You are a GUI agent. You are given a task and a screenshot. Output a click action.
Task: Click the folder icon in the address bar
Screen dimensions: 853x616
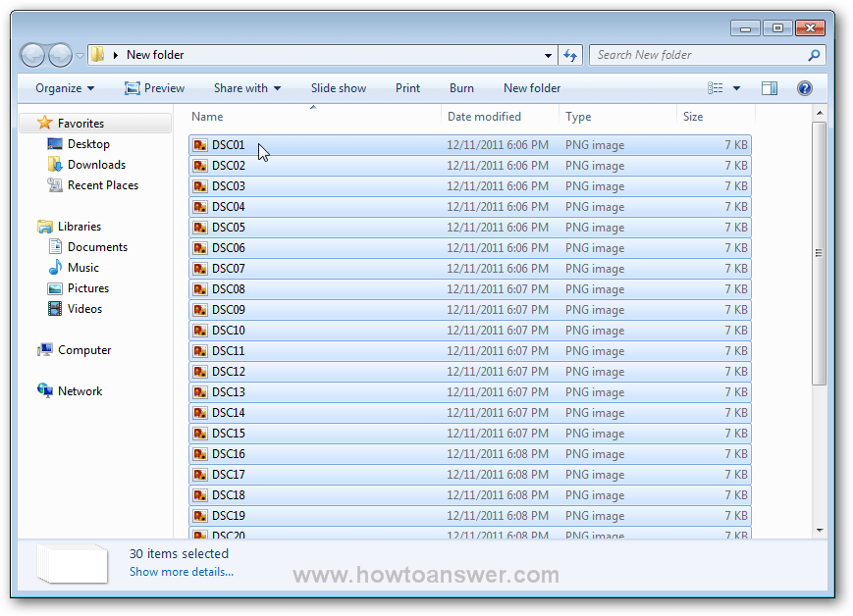click(x=96, y=55)
